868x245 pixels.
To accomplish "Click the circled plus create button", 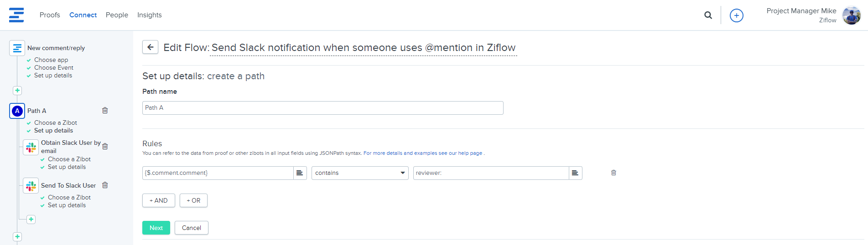I will [736, 15].
